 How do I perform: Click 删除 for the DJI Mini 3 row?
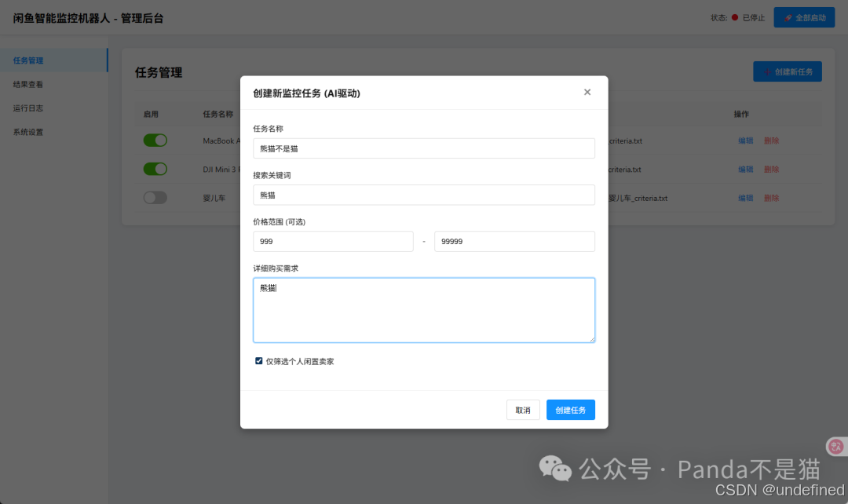pos(771,170)
